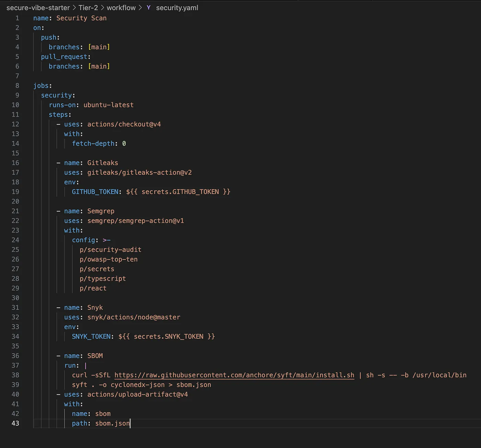Image resolution: width=481 pixels, height=448 pixels.
Task: Click the 'Snyk' step name
Action: (95, 307)
